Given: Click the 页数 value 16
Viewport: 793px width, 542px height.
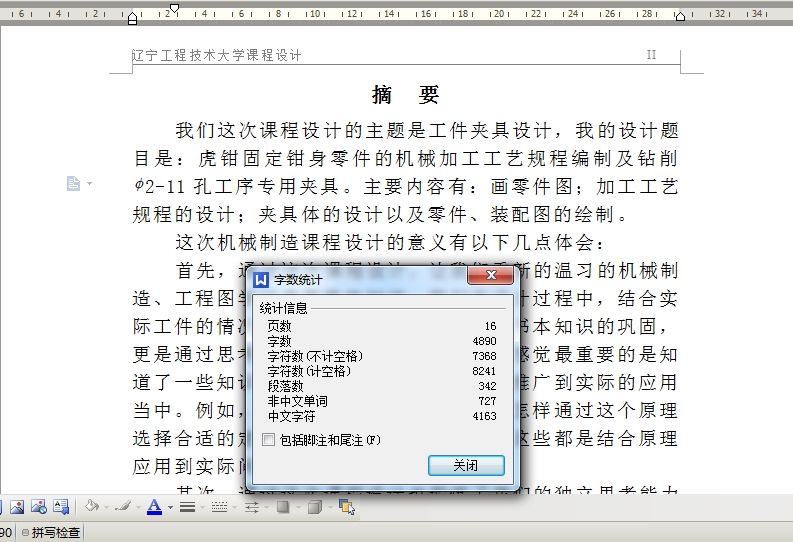Looking at the screenshot, I should [x=491, y=326].
